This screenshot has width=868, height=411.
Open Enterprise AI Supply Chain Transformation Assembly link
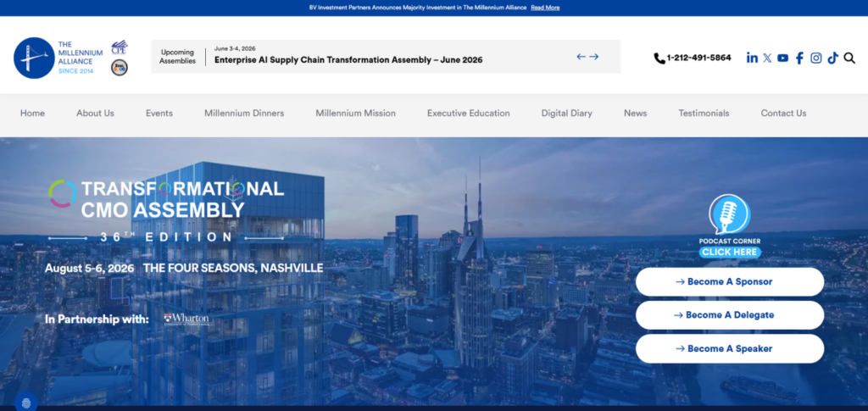point(348,59)
